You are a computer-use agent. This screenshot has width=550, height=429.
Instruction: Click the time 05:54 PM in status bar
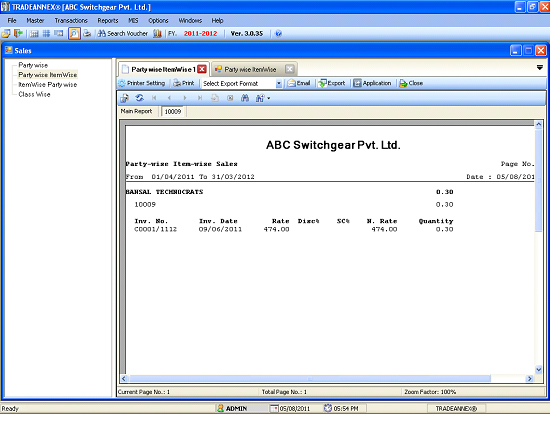click(x=341, y=408)
